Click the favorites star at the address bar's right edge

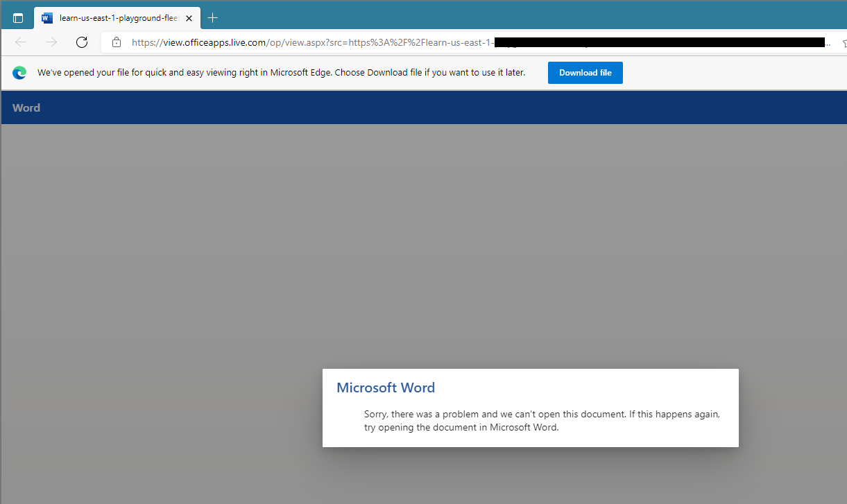844,42
